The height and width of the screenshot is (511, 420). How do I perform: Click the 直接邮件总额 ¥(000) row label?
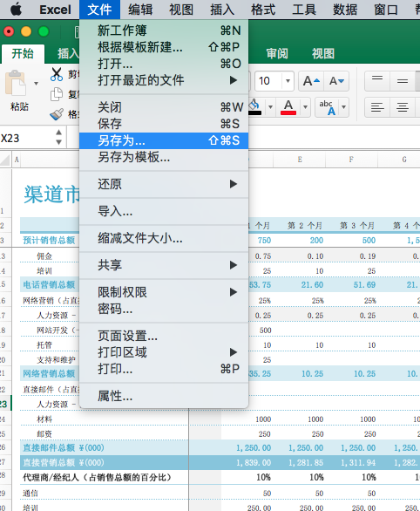pyautogui.click(x=63, y=447)
